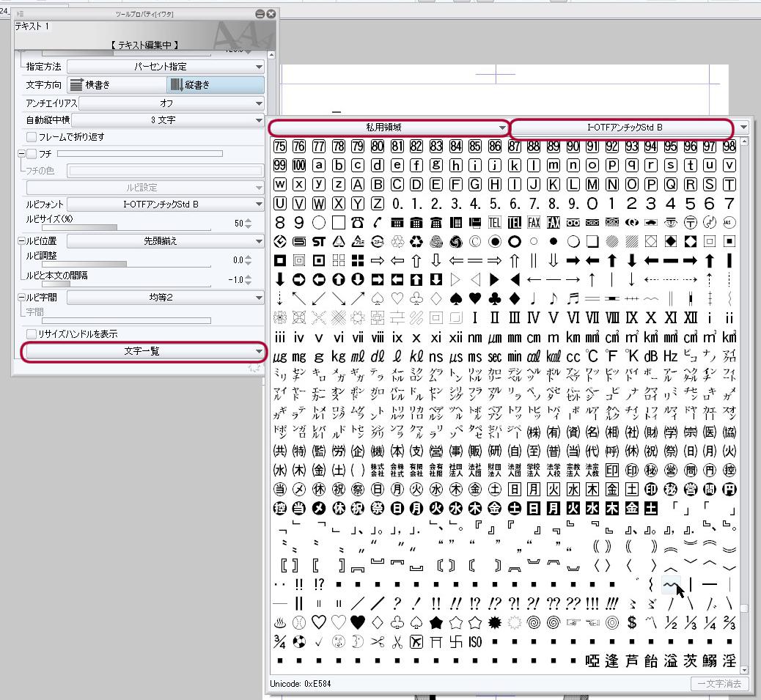Pick the black star pentagon glyph
Viewport: 761px width, 700px height.
[435, 622]
